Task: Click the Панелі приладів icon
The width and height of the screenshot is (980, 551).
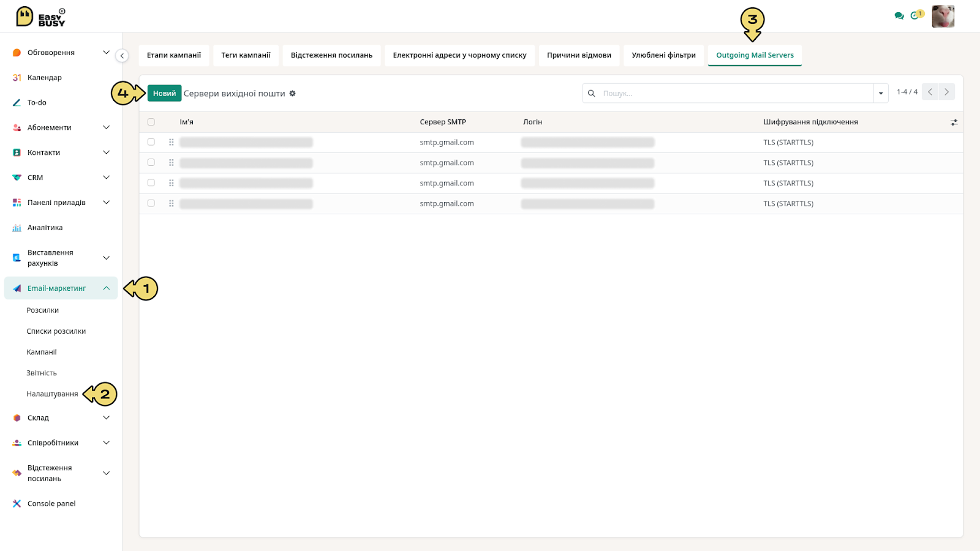Action: 17,203
